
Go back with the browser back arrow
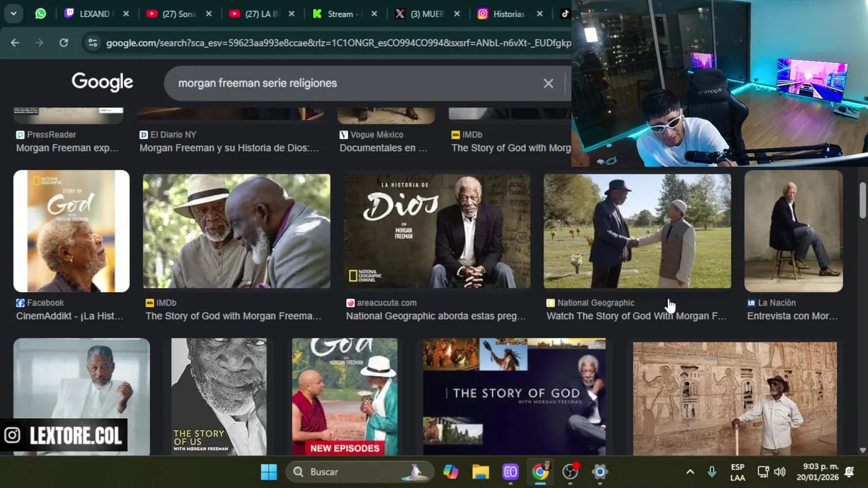[x=15, y=43]
